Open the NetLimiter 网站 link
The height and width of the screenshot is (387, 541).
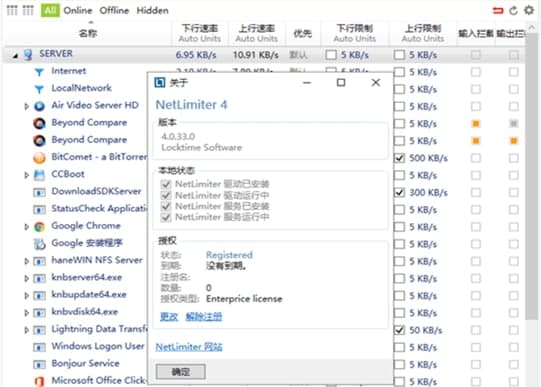pos(189,347)
